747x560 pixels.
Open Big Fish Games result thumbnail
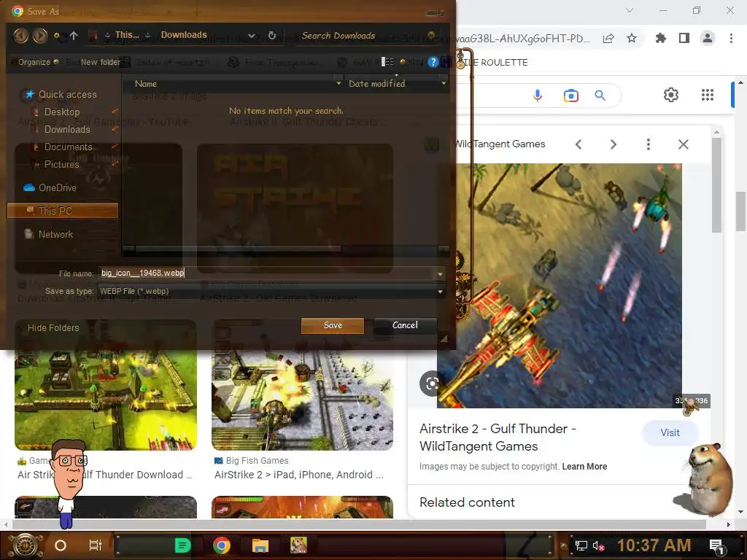click(x=302, y=385)
